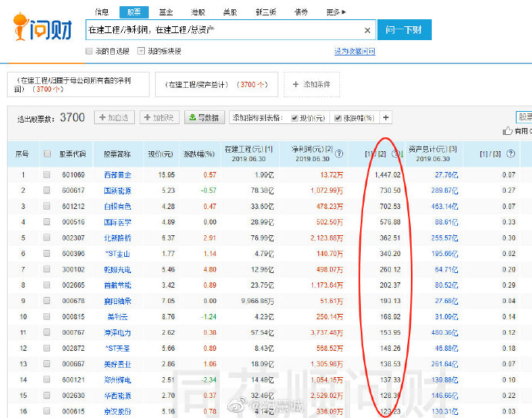Sort by the 涨跌幅(%) column header
532x418 pixels.
[199, 154]
